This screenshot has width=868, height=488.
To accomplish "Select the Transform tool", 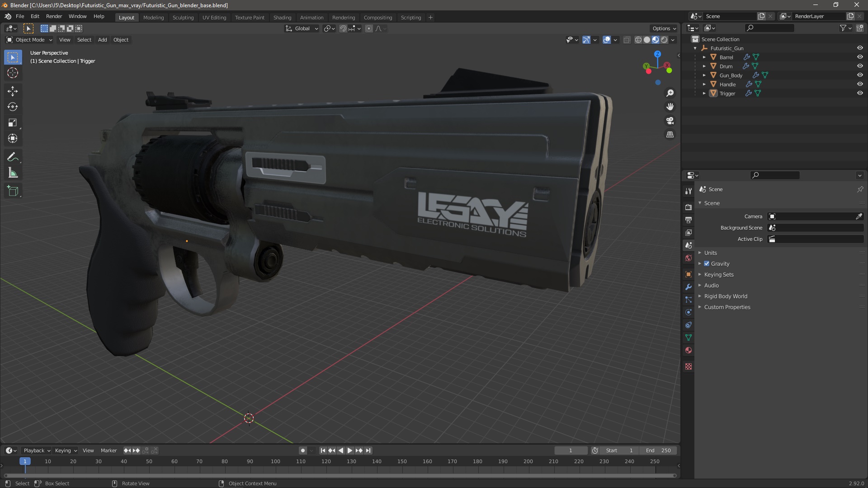I will point(13,139).
